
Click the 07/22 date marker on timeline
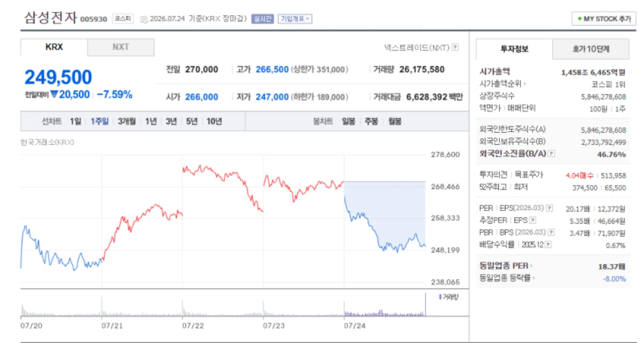pyautogui.click(x=193, y=326)
